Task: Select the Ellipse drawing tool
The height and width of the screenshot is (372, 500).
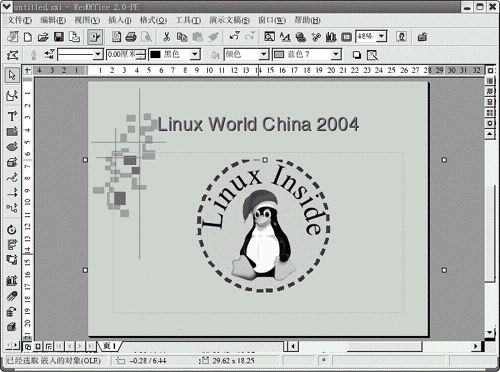Action: pyautogui.click(x=12, y=147)
